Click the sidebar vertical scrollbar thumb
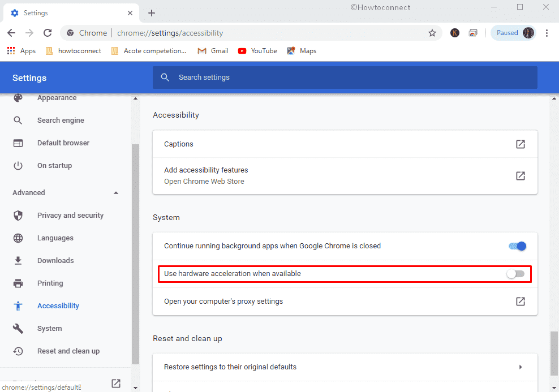The width and height of the screenshot is (559, 392). coord(135,254)
